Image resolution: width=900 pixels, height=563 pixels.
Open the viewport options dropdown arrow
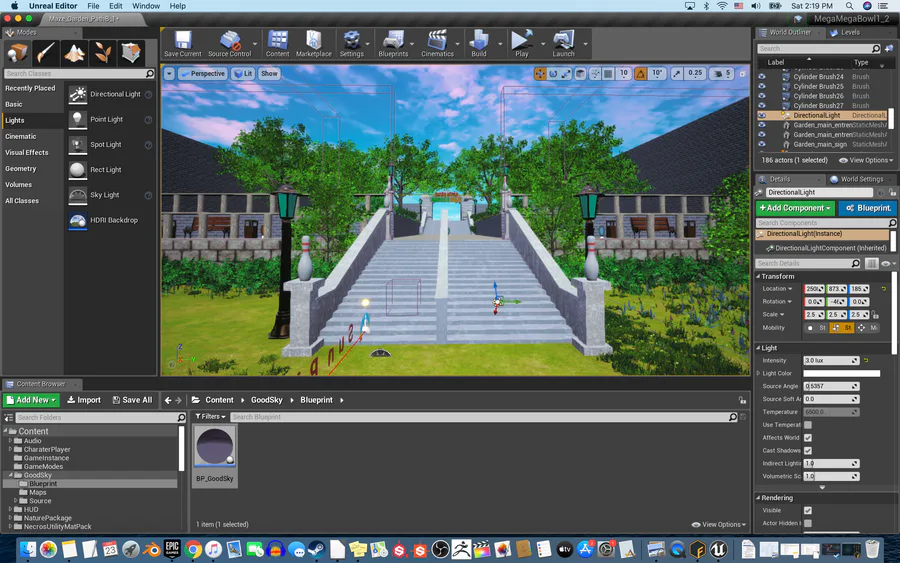169,73
